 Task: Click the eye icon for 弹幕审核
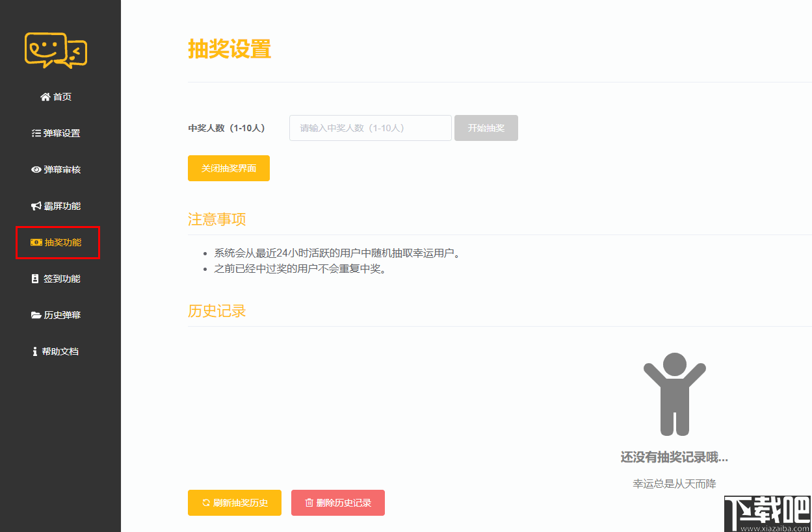[x=37, y=169]
